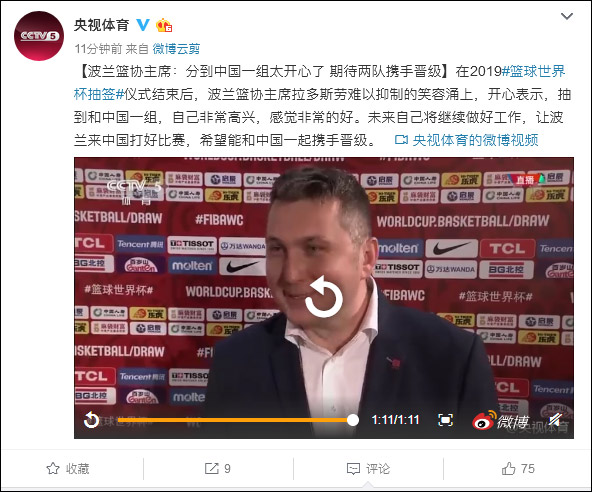
Task: Open the 央视体育 account name link
Action: [102, 25]
